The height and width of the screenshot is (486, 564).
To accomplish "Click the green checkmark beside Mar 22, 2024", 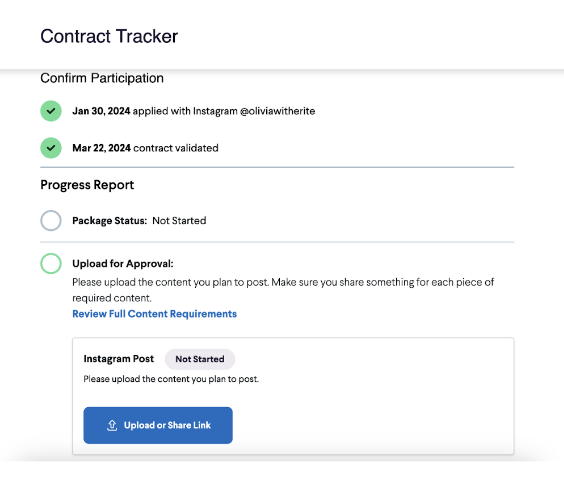I will 51,148.
